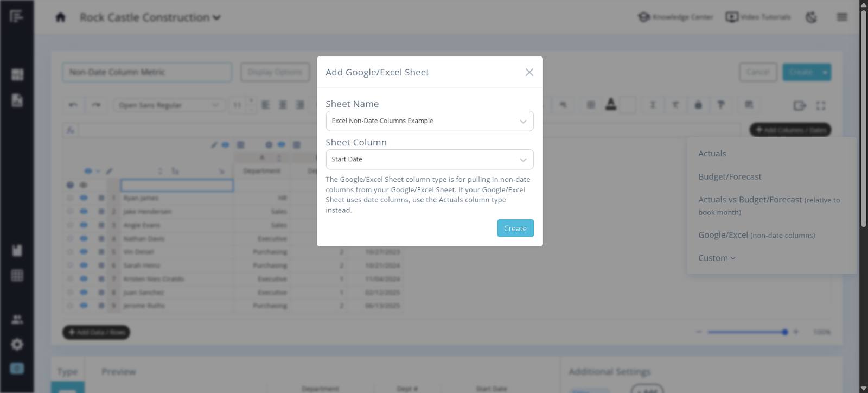Choose Actuals from the column type menu
The height and width of the screenshot is (393, 868).
[x=712, y=154]
